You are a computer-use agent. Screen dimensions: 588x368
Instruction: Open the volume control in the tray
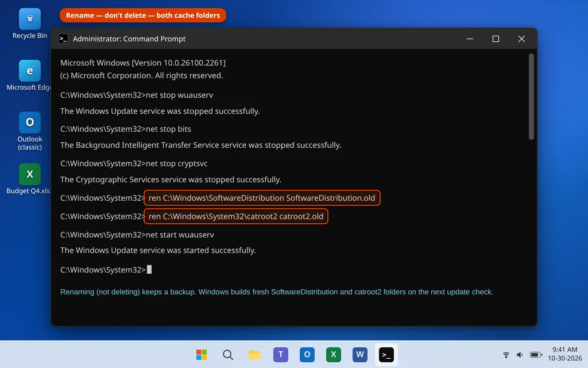(520, 354)
